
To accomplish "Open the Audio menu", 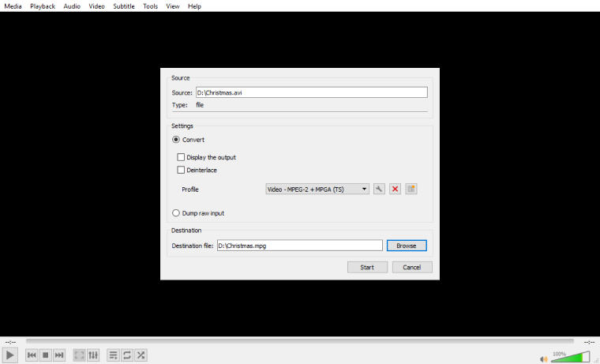I will [x=72, y=6].
